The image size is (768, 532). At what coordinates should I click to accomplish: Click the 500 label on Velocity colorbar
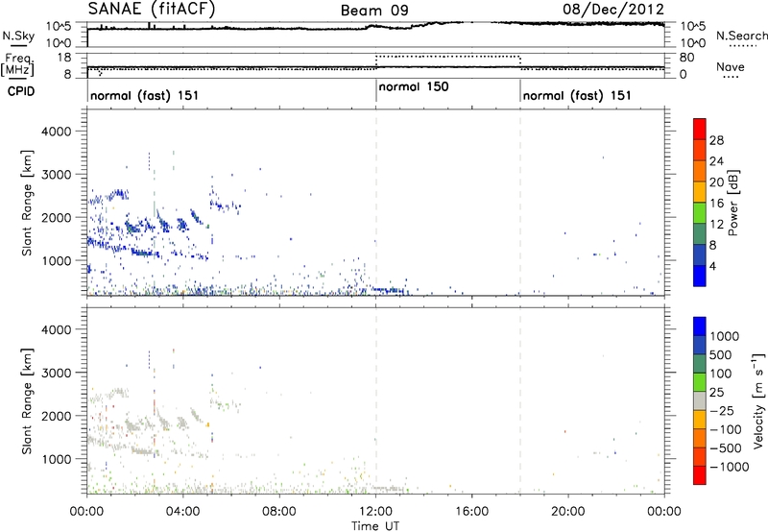point(723,354)
